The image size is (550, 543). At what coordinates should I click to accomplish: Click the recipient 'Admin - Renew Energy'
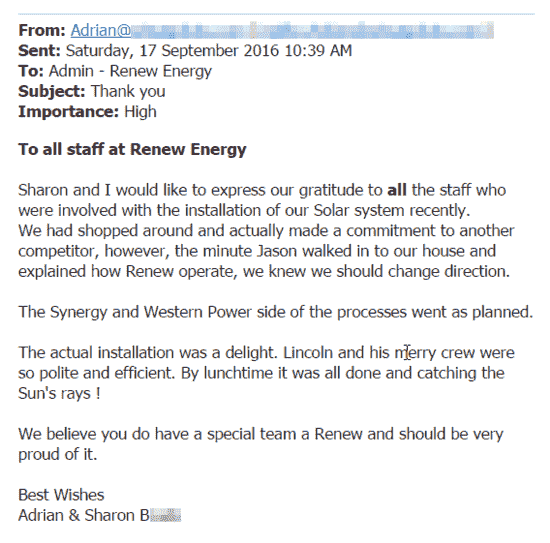point(130,71)
